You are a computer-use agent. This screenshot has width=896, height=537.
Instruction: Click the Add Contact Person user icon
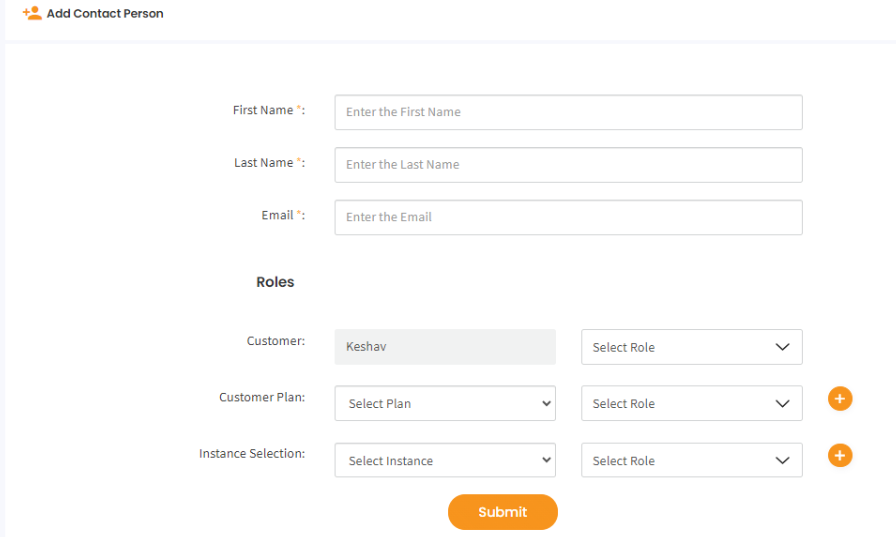tap(32, 14)
